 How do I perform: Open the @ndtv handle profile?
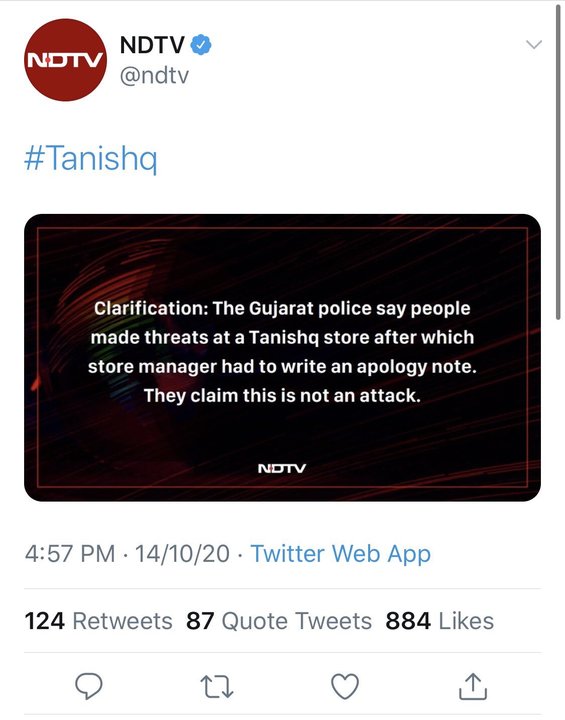click(x=154, y=75)
